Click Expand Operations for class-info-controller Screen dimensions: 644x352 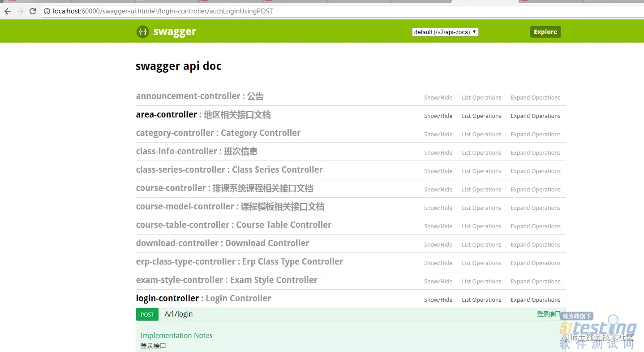[536, 153]
